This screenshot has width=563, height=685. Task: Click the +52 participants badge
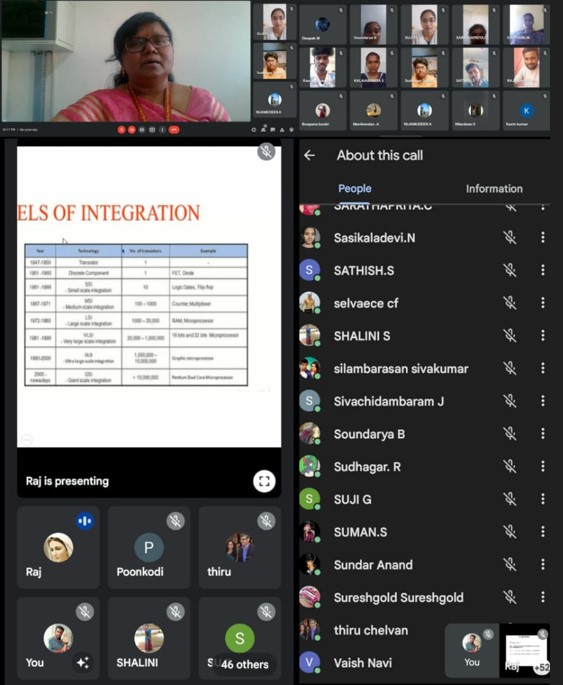coord(541,668)
